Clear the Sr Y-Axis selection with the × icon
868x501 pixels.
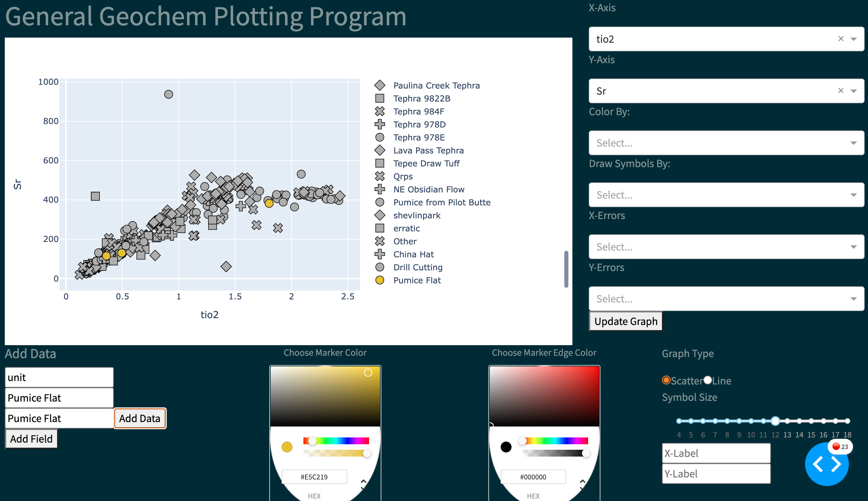(841, 91)
